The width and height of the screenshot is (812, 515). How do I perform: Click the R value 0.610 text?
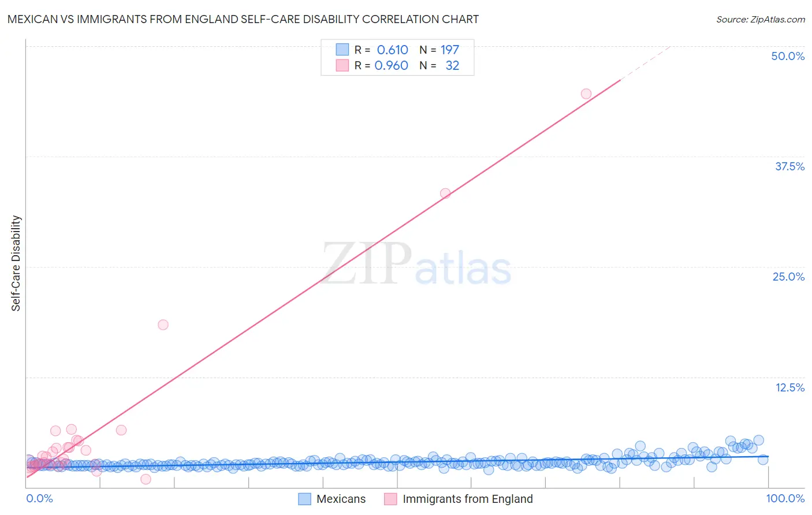(393, 50)
